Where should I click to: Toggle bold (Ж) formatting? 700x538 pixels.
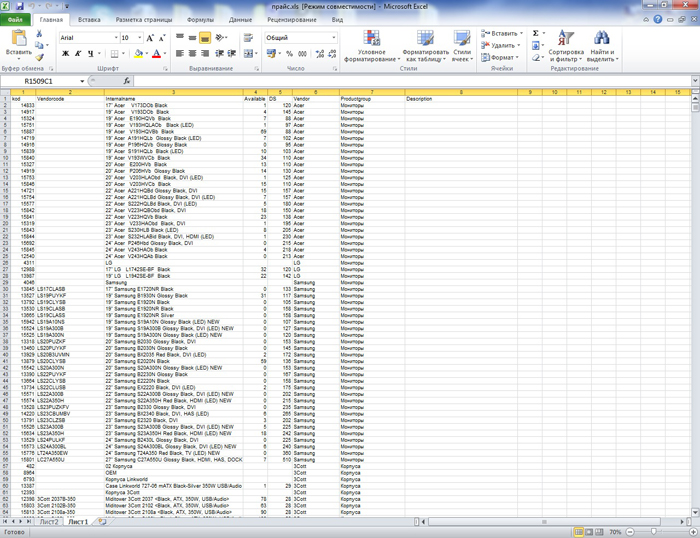tap(66, 54)
